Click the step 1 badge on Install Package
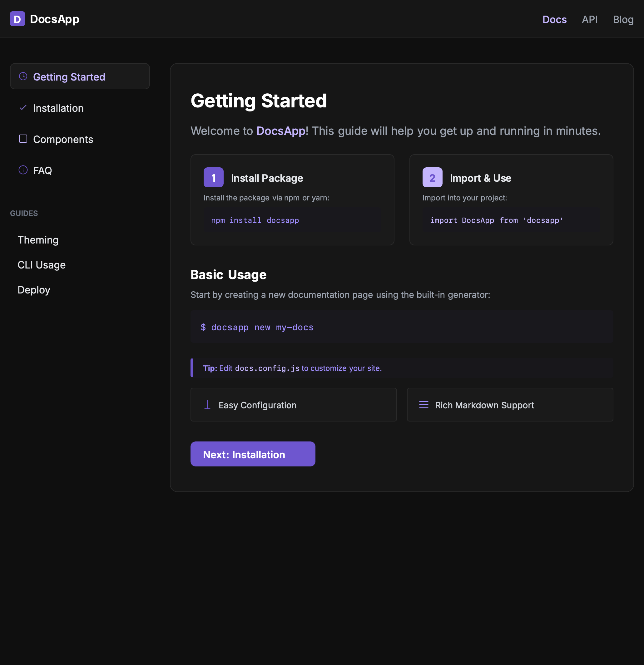The height and width of the screenshot is (665, 644). tap(213, 177)
